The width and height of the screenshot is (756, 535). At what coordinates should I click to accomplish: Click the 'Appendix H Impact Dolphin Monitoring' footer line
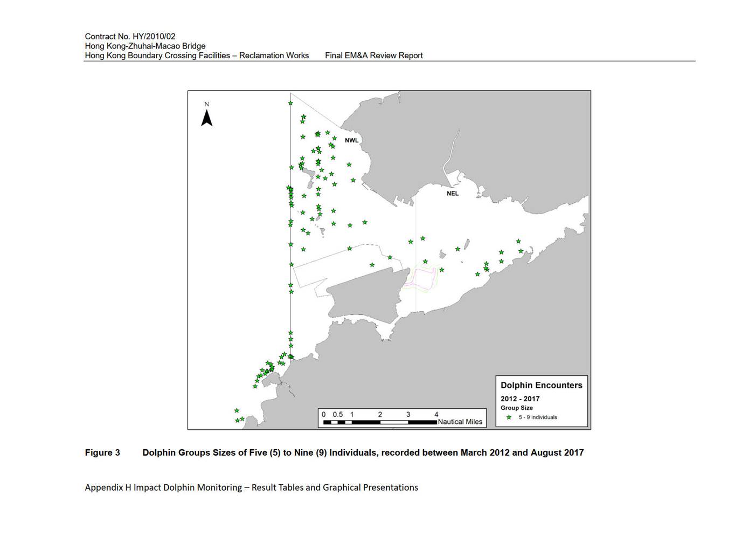tap(251, 488)
